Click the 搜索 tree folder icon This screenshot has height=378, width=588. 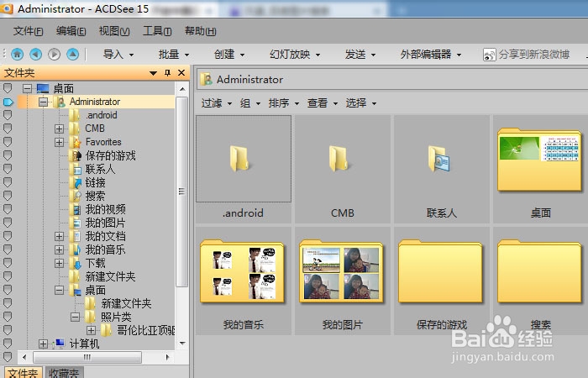[x=76, y=196]
